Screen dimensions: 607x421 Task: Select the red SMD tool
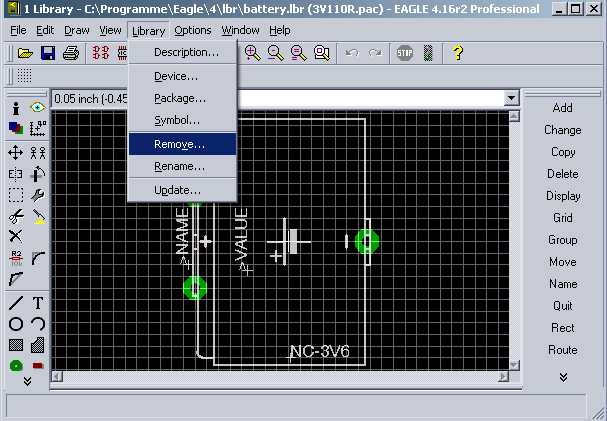pyautogui.click(x=38, y=366)
